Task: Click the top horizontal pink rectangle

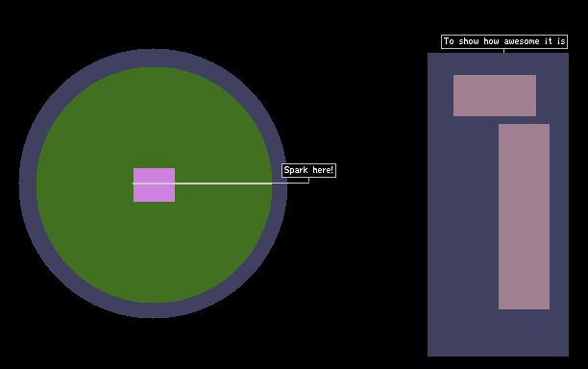Action: point(495,95)
